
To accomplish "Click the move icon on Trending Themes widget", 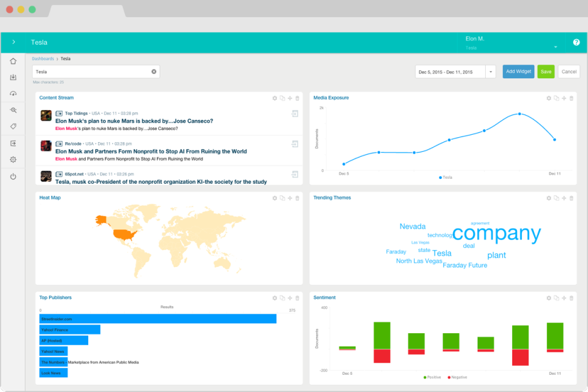I will tap(564, 198).
